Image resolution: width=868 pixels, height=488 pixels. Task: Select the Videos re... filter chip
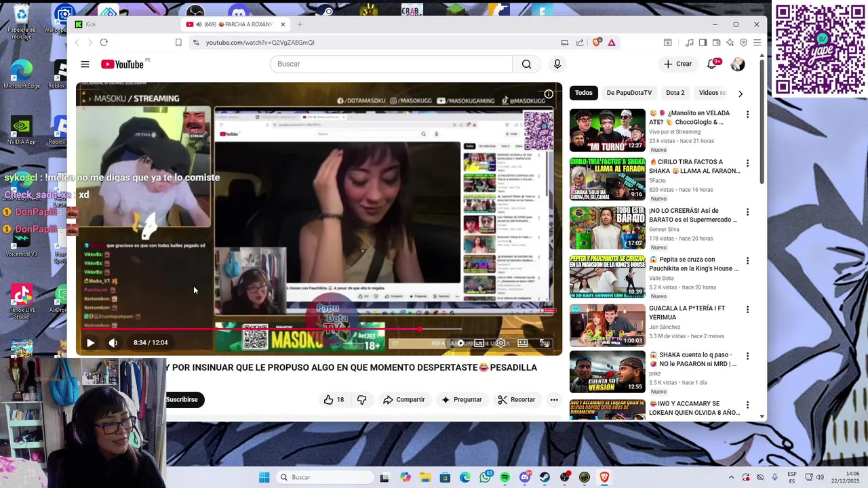coord(712,93)
